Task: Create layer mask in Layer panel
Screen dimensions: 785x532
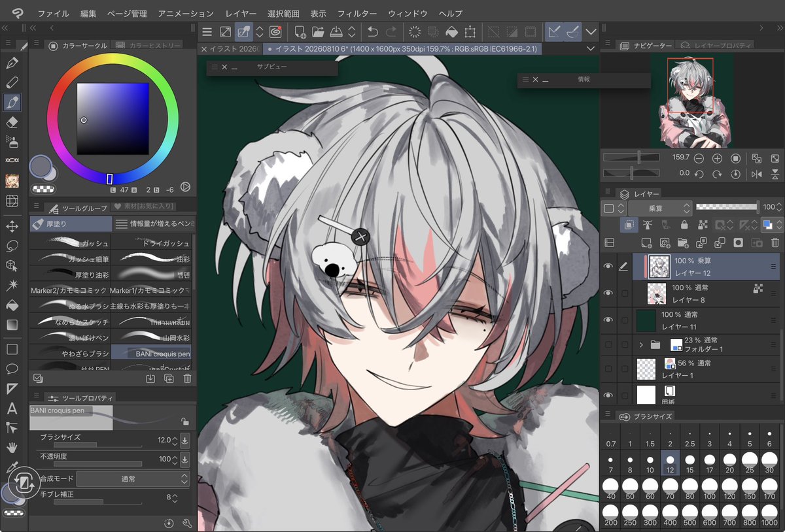Action: [739, 242]
